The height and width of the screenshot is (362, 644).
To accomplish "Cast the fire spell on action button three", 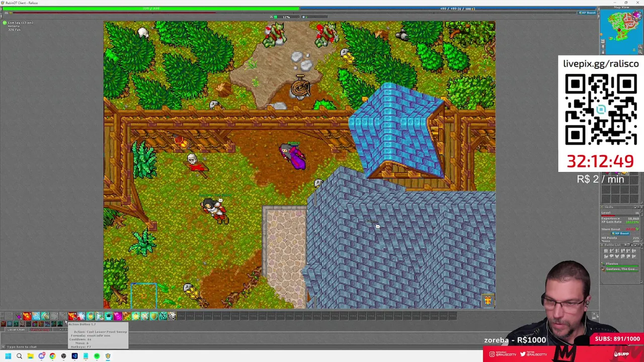I will point(27,316).
